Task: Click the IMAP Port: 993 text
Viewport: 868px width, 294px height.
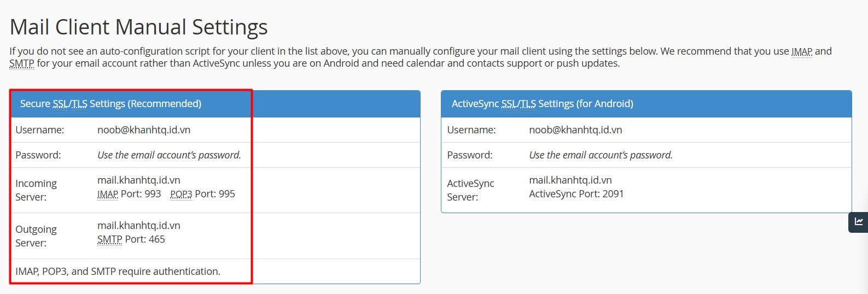Action: point(129,194)
